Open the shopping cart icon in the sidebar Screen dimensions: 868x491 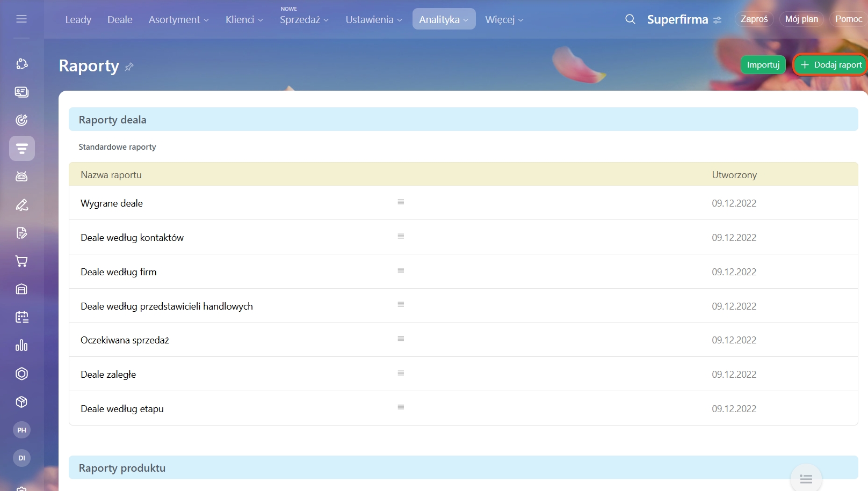21,261
